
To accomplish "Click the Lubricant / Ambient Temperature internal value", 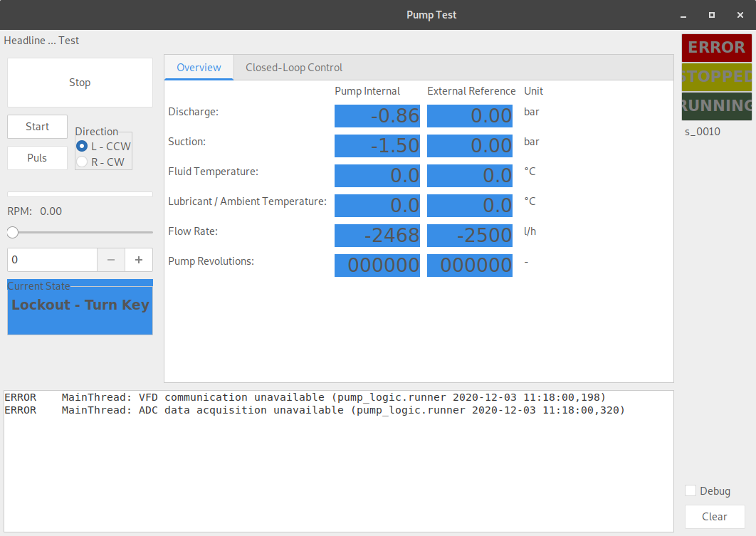I will click(x=377, y=206).
